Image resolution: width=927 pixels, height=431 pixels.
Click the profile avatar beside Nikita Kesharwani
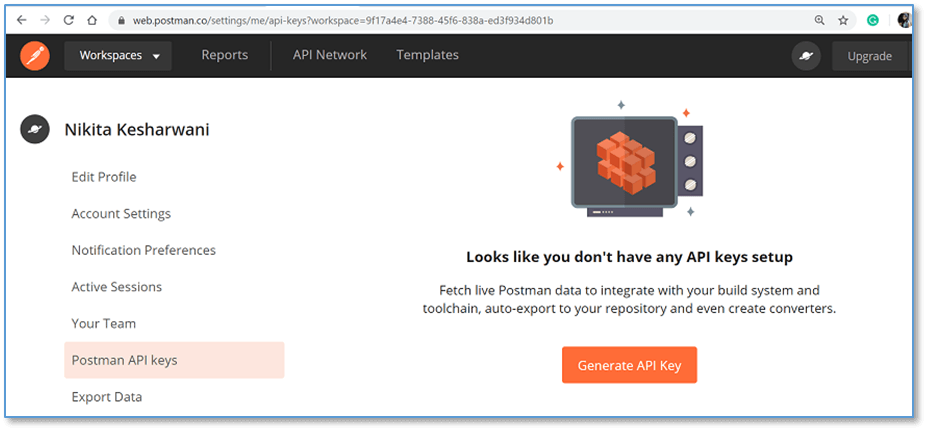pyautogui.click(x=35, y=129)
